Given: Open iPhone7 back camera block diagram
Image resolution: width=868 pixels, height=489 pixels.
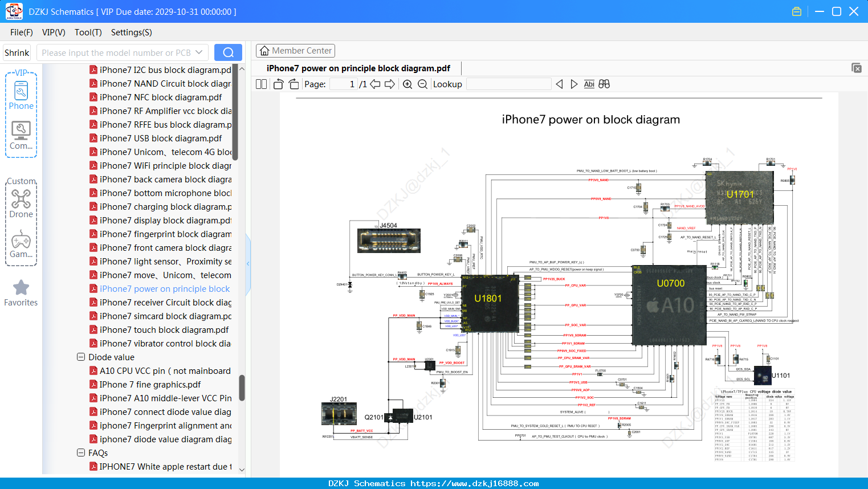Looking at the screenshot, I should coord(161,180).
